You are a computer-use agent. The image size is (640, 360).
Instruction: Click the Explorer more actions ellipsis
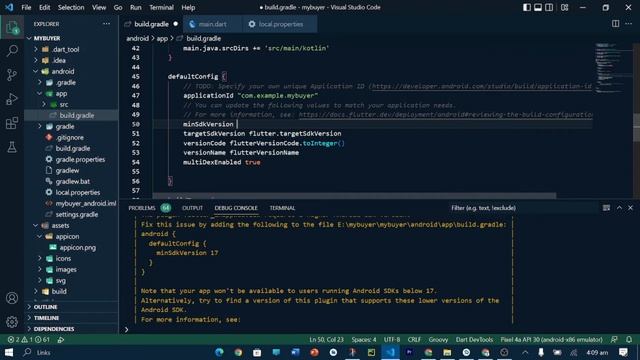[x=107, y=24]
